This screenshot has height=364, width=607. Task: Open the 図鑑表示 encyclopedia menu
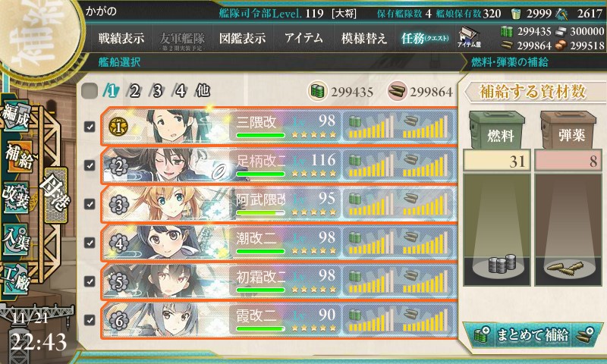(x=242, y=38)
